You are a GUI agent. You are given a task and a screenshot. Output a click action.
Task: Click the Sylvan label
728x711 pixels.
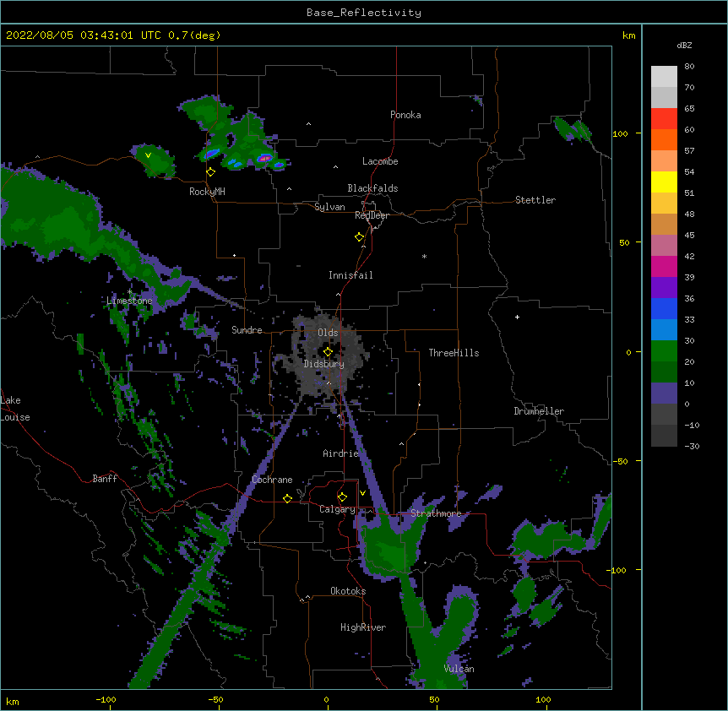[x=329, y=207]
